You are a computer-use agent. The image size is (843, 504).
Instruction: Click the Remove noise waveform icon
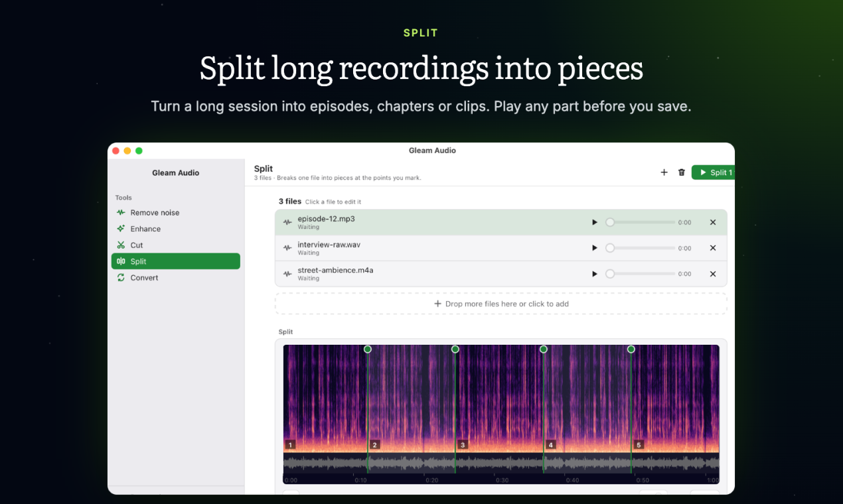[121, 213]
